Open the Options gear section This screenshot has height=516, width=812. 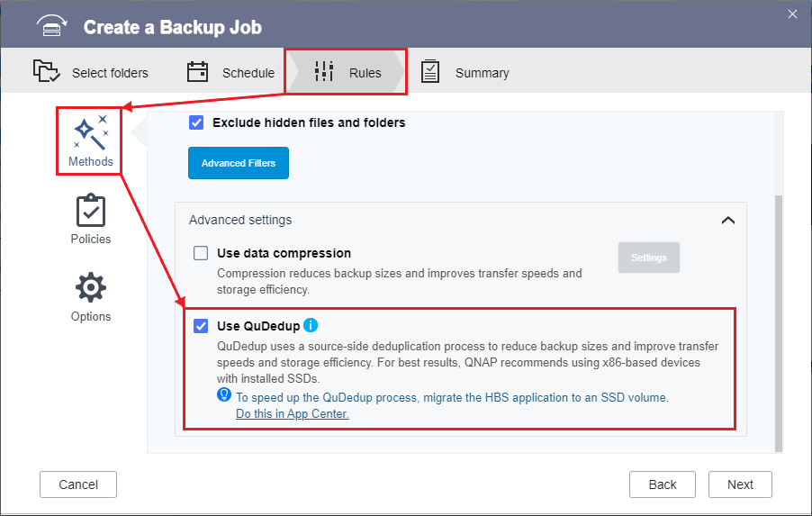[91, 296]
